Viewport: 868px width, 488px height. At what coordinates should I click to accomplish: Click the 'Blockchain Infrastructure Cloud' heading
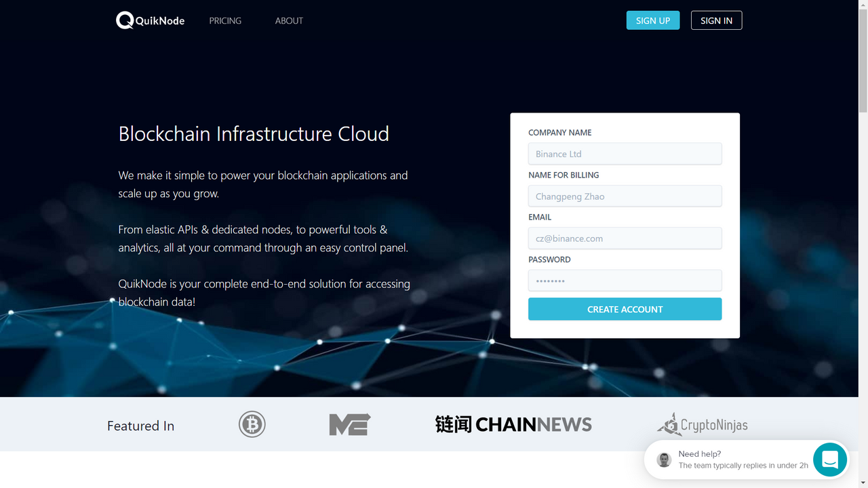[254, 134]
